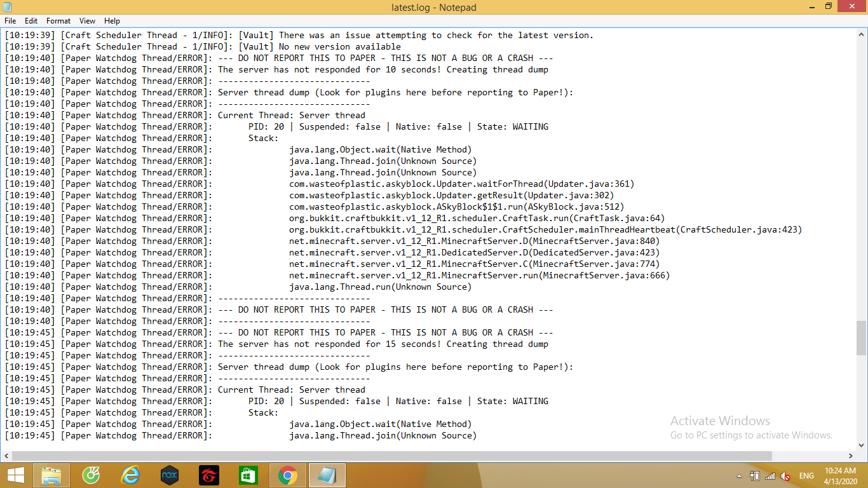Open the File menu

[10, 21]
